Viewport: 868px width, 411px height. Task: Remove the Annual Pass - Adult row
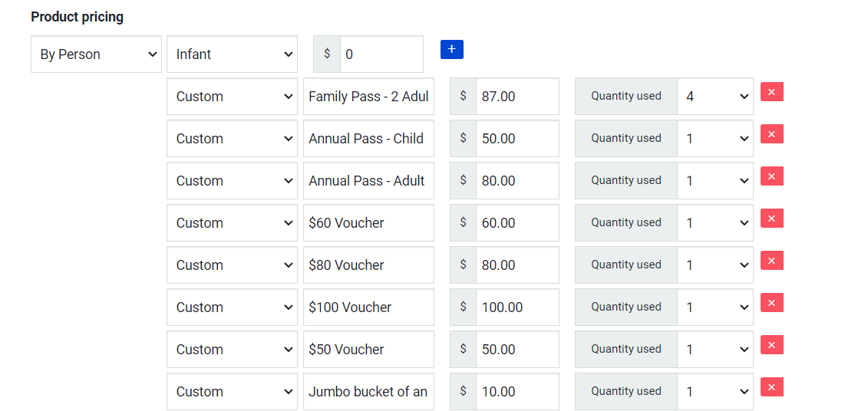coord(771,176)
